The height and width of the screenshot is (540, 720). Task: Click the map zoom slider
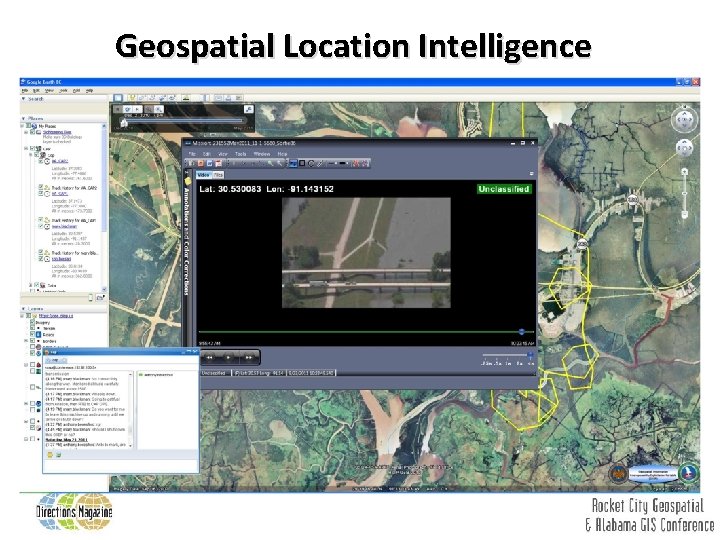click(684, 193)
